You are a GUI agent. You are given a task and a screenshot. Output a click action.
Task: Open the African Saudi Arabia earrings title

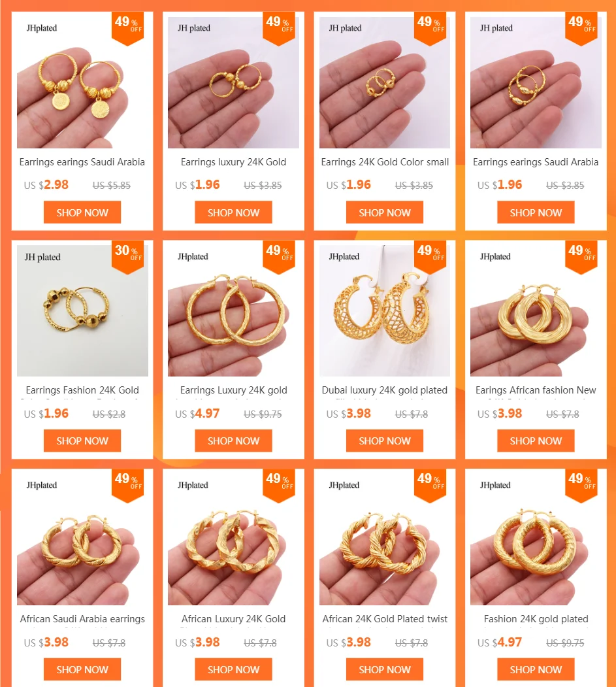(x=82, y=618)
